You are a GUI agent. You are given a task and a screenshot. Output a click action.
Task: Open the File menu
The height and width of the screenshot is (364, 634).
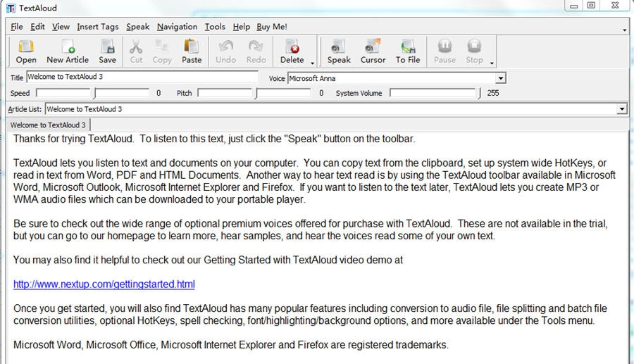(x=17, y=27)
